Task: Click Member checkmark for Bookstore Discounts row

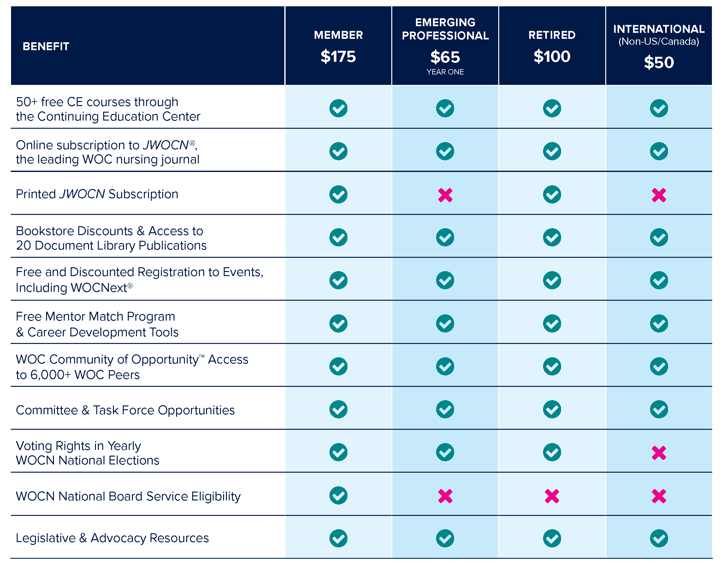Action: click(x=338, y=238)
